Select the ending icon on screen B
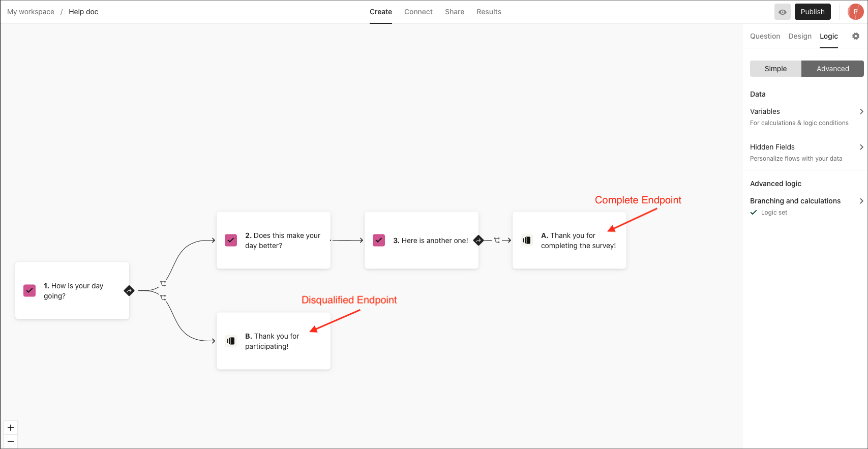Screen dimensions: 868x449 [x=231, y=341]
